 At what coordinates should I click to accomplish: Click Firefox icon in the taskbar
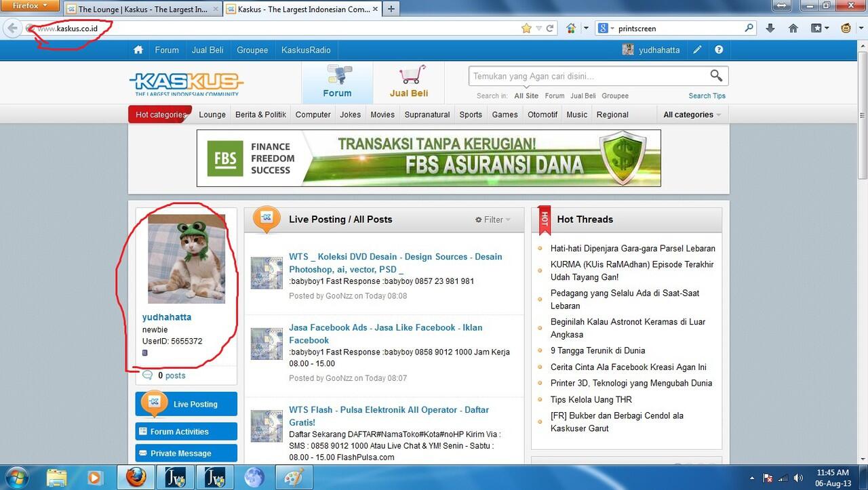pos(135,477)
